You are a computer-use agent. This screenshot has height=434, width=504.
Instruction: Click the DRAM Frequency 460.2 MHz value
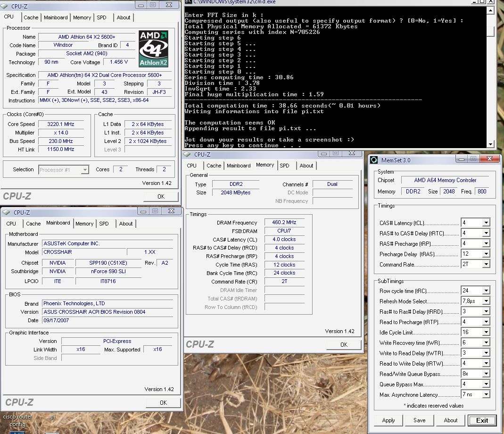click(284, 222)
